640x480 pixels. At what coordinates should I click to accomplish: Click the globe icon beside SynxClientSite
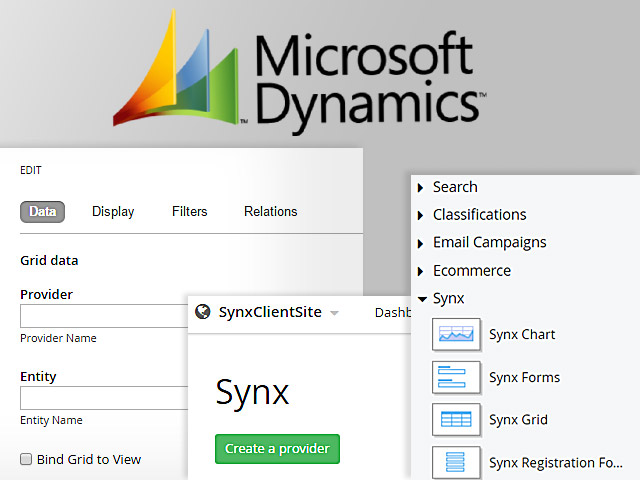[203, 312]
